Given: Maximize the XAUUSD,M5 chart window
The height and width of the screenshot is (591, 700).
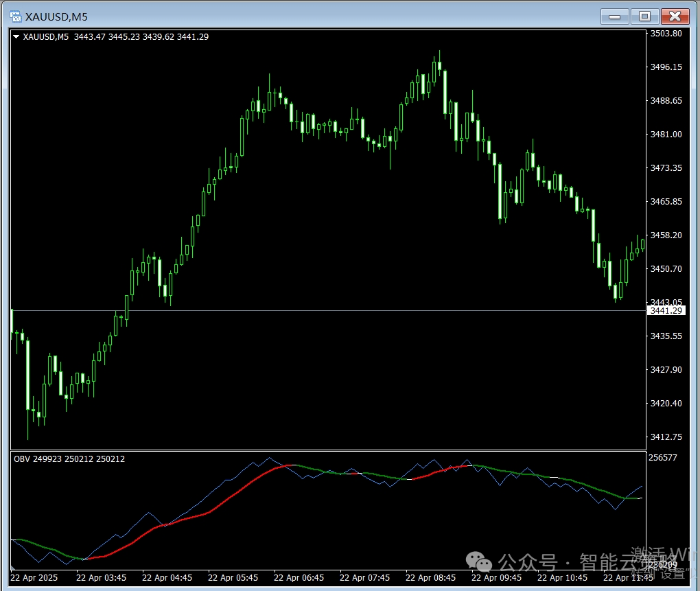Looking at the screenshot, I should pyautogui.click(x=644, y=16).
